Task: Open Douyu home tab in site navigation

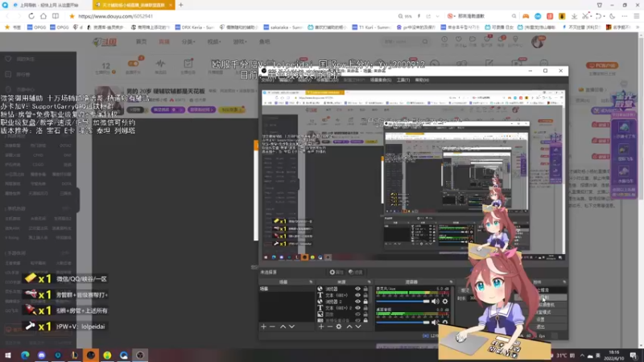Action: pos(142,42)
